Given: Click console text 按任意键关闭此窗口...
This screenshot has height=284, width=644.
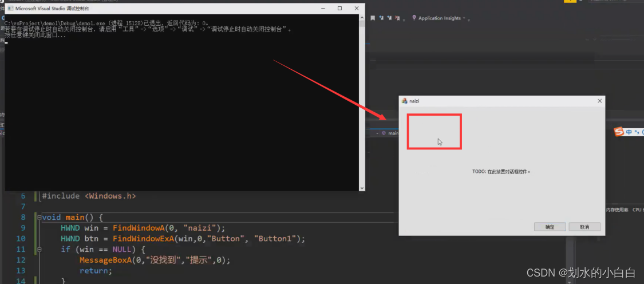Looking at the screenshot, I should (35, 35).
